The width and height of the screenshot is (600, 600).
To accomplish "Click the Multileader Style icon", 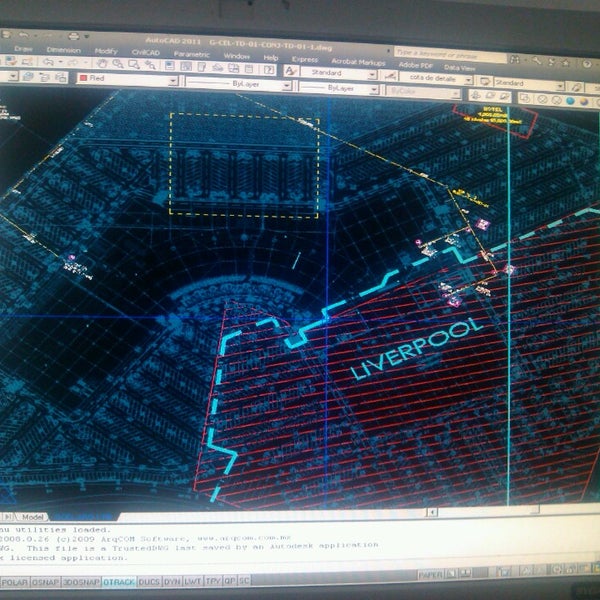I will click(577, 87).
